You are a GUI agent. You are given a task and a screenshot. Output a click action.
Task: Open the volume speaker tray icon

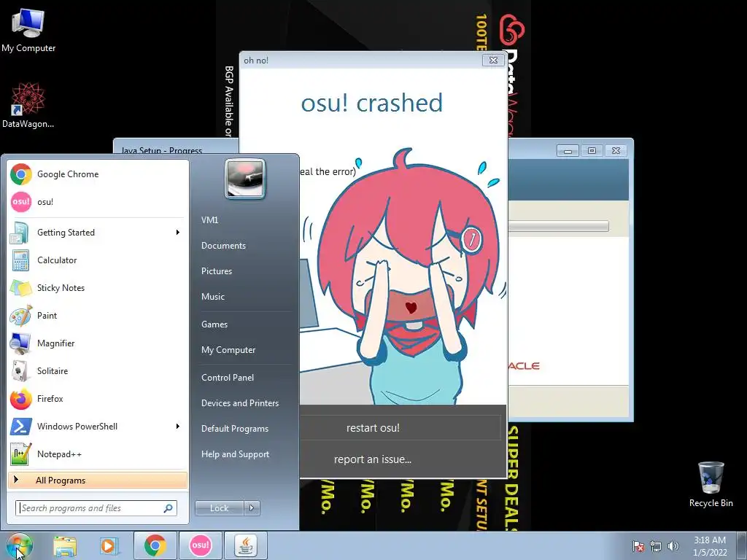pos(673,546)
